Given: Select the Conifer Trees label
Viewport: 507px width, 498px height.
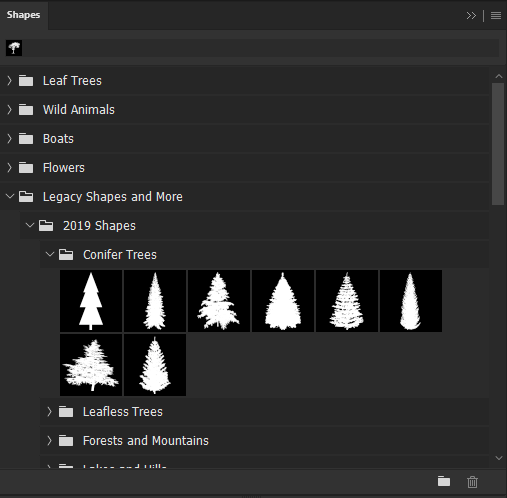Looking at the screenshot, I should [120, 255].
